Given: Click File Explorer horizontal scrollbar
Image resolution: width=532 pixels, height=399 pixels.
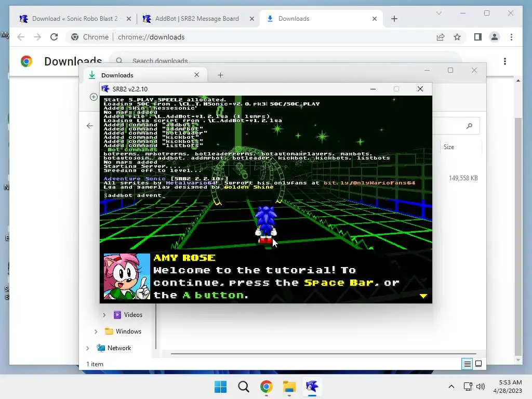Looking at the screenshot, I should 323,353.
